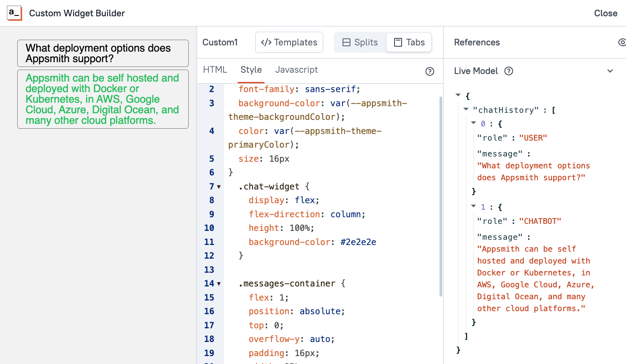The width and height of the screenshot is (626, 364).
Task: Click the top: 0 line
Action: pyautogui.click(x=266, y=325)
